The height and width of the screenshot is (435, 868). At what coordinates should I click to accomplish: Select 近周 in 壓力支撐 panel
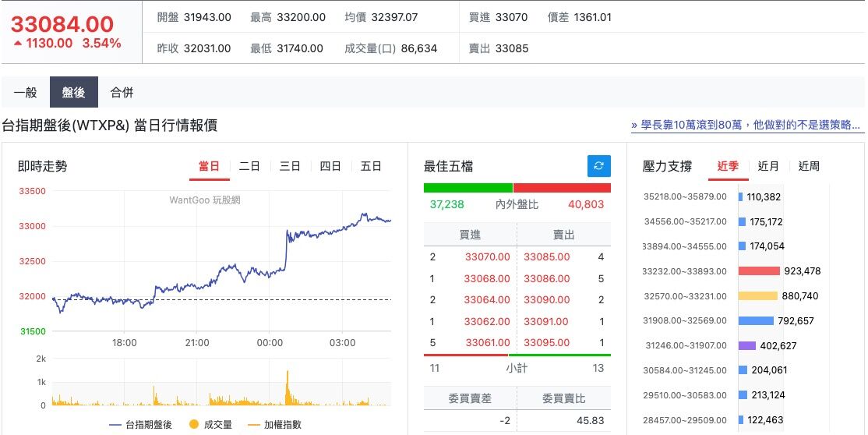(x=809, y=166)
